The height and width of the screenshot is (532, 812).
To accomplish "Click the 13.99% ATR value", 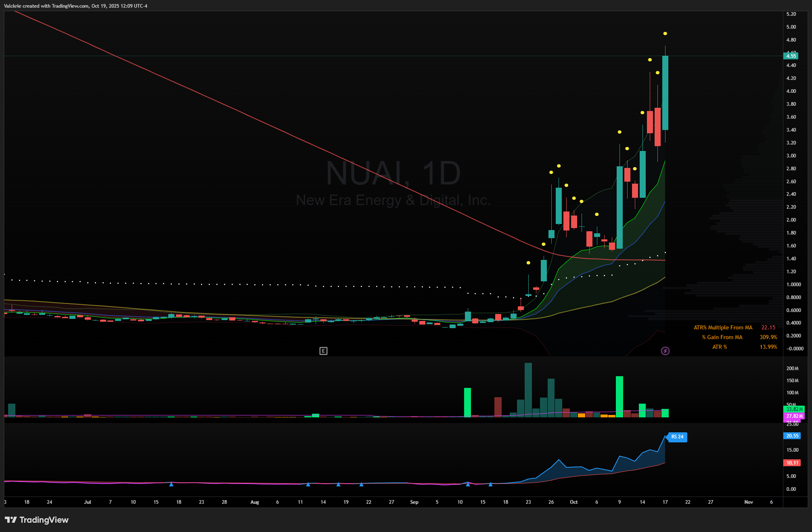I will pyautogui.click(x=768, y=347).
